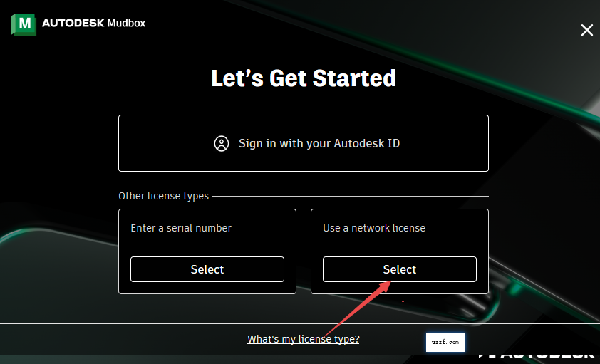Click the word Mudbox in the title
The width and height of the screenshot is (600, 364).
coord(126,23)
